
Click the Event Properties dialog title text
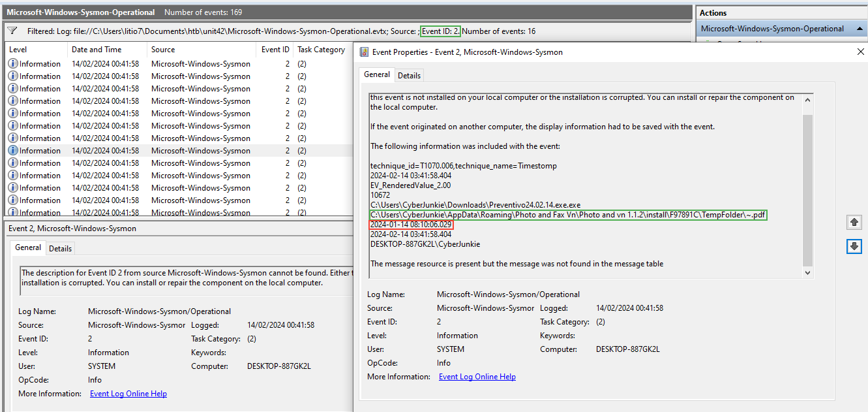click(468, 52)
